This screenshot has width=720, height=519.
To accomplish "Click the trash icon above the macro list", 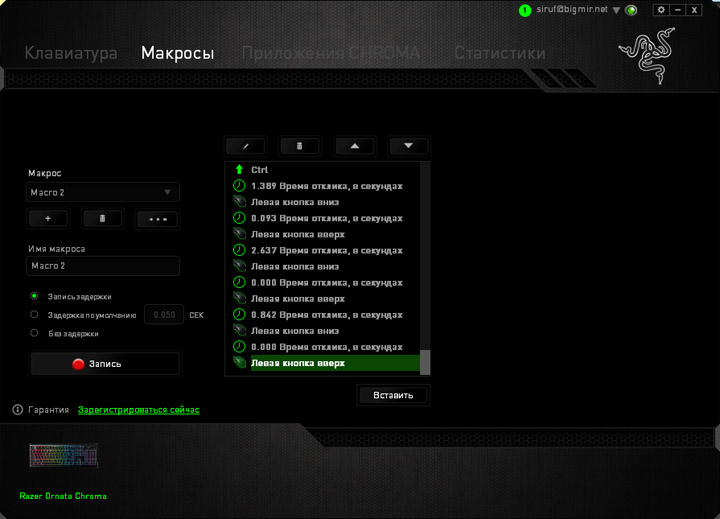I will [299, 147].
